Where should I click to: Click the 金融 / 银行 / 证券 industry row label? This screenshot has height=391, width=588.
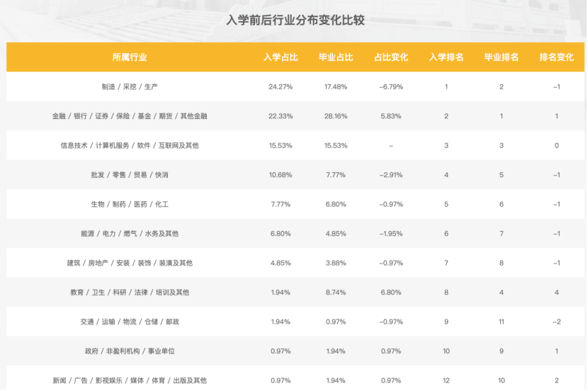click(x=130, y=116)
